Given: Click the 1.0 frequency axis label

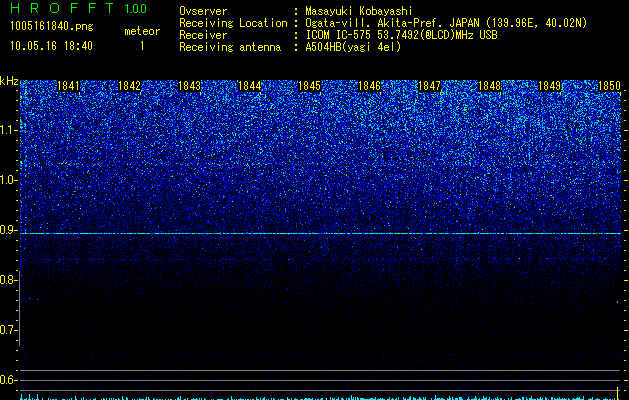Looking at the screenshot, I should (9, 180).
